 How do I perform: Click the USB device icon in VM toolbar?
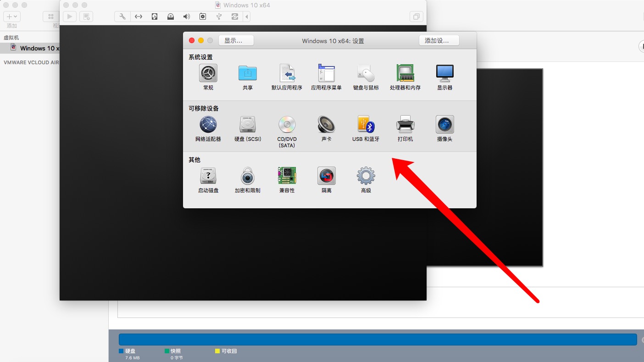click(x=219, y=17)
